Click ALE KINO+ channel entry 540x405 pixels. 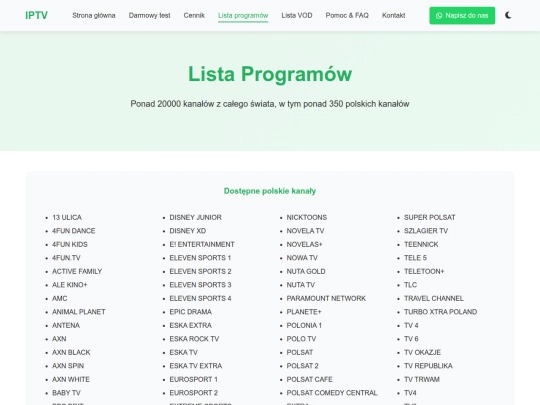point(70,285)
